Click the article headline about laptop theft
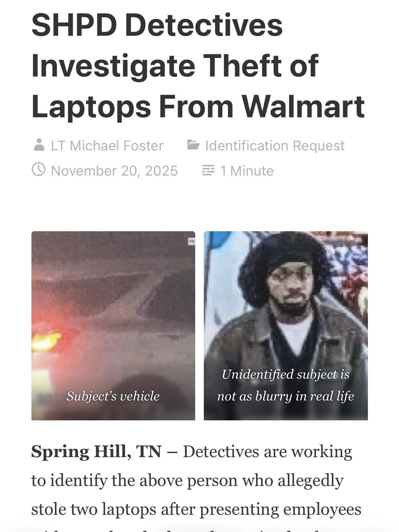 coord(198,66)
